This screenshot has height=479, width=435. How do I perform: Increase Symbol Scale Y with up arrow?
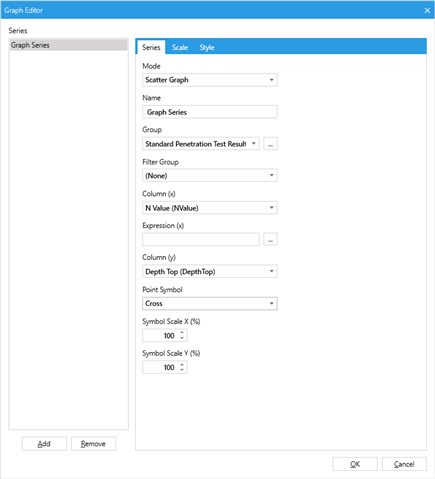tap(182, 364)
